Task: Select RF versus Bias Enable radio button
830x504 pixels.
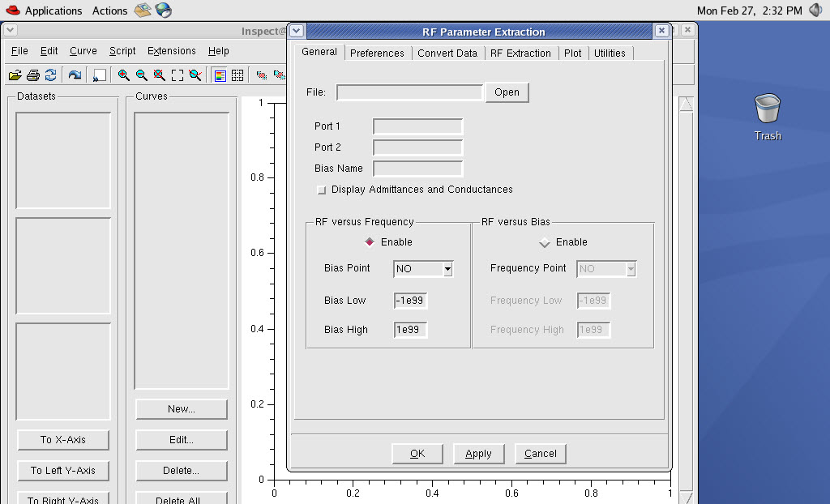Action: click(544, 242)
